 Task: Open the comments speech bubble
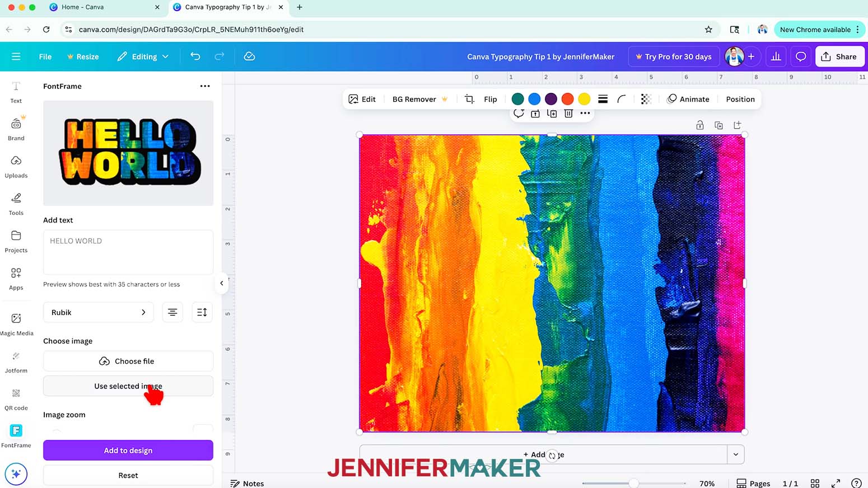[x=801, y=57]
